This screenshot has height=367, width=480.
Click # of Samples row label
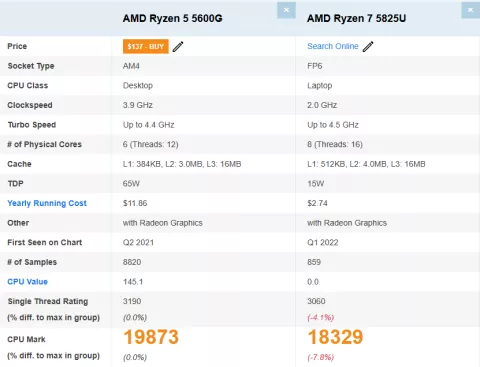click(32, 262)
